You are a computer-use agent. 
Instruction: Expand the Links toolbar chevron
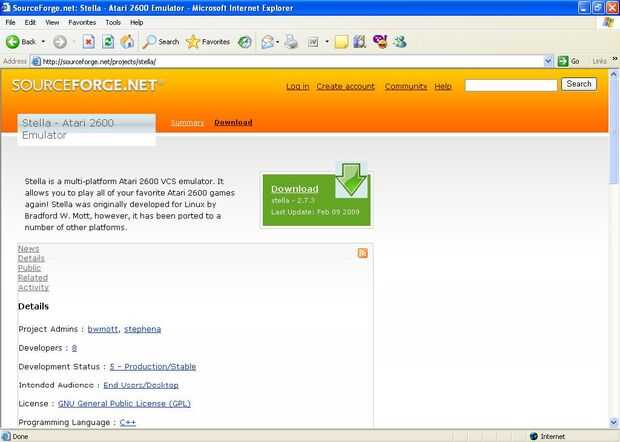(615, 59)
